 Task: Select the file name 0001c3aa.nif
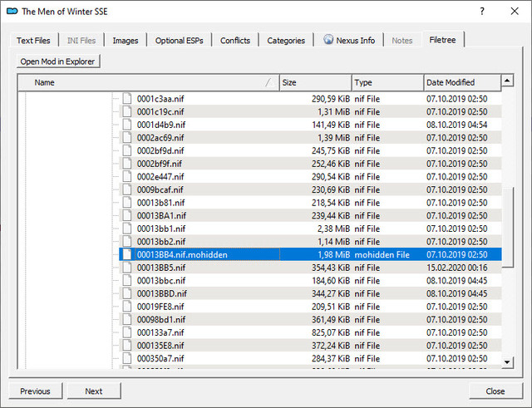pyautogui.click(x=160, y=99)
